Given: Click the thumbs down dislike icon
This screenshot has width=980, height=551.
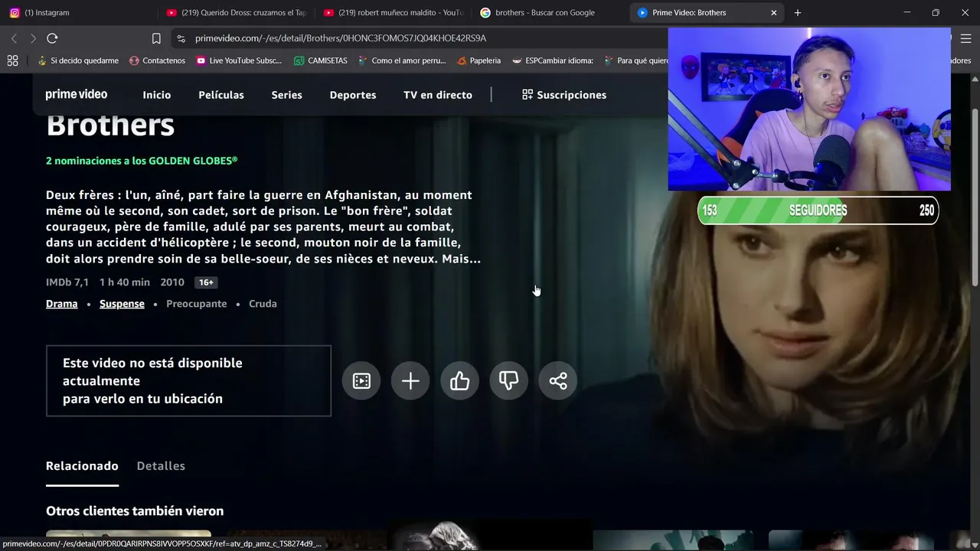Looking at the screenshot, I should pos(508,380).
